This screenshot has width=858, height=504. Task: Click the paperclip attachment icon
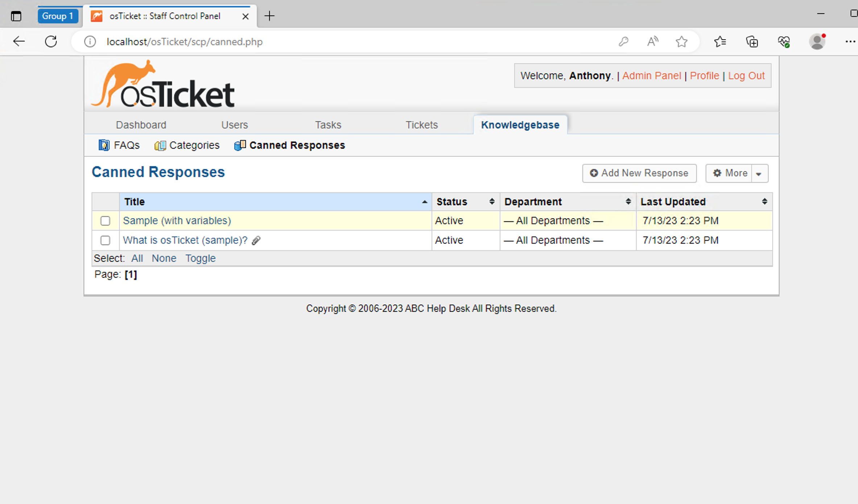256,240
